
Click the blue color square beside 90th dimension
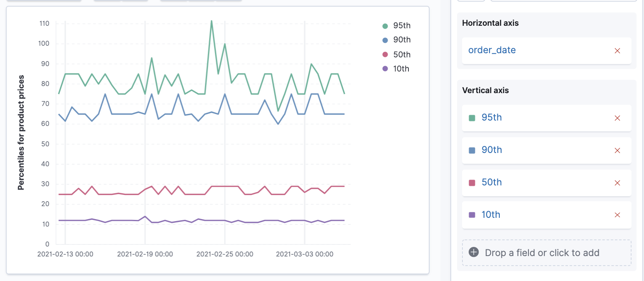[x=472, y=150]
